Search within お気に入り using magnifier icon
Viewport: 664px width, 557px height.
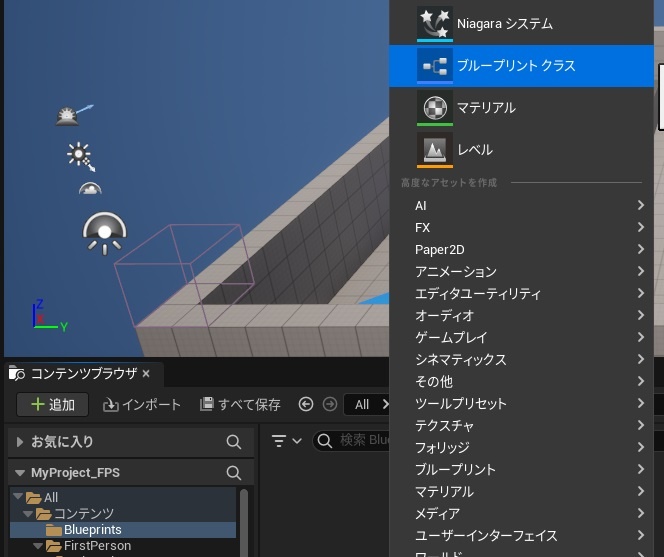(233, 442)
